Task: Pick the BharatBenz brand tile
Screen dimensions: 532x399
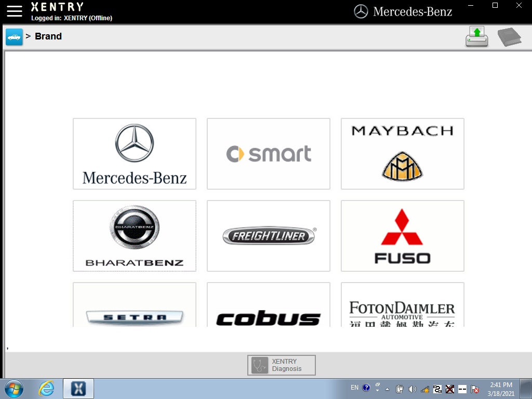Action: click(135, 236)
